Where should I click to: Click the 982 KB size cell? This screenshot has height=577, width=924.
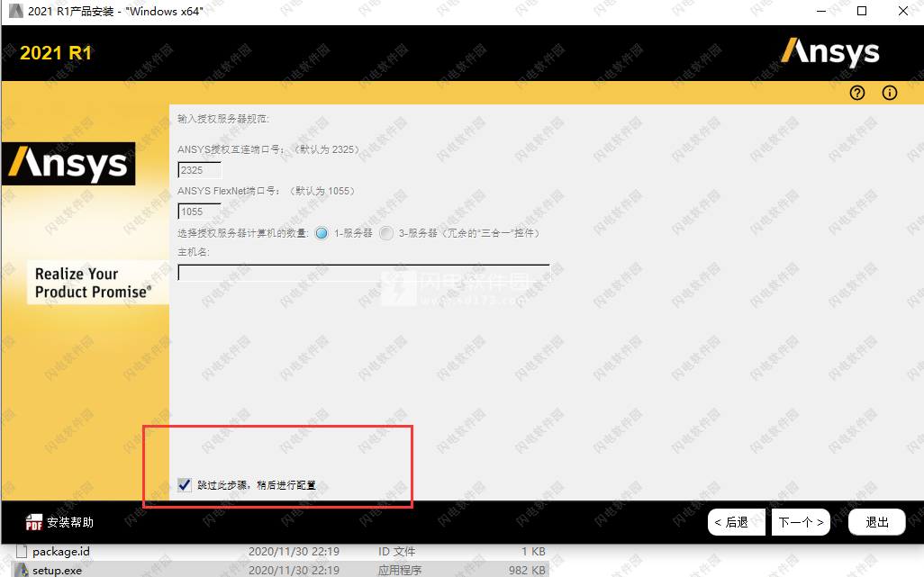tap(527, 571)
